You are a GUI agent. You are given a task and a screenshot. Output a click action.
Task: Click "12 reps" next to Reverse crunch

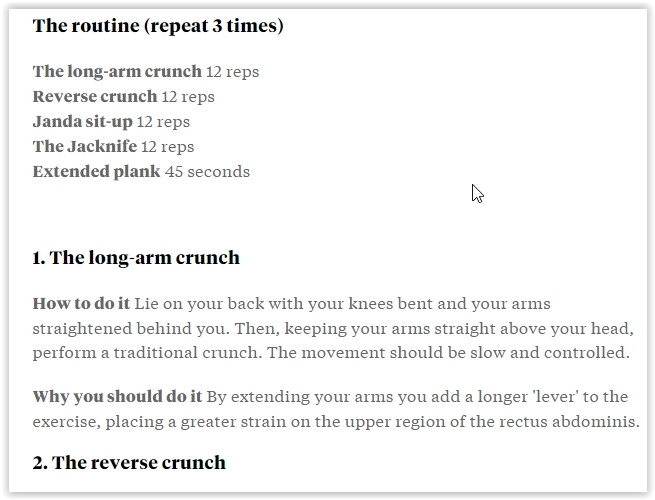pyautogui.click(x=188, y=97)
